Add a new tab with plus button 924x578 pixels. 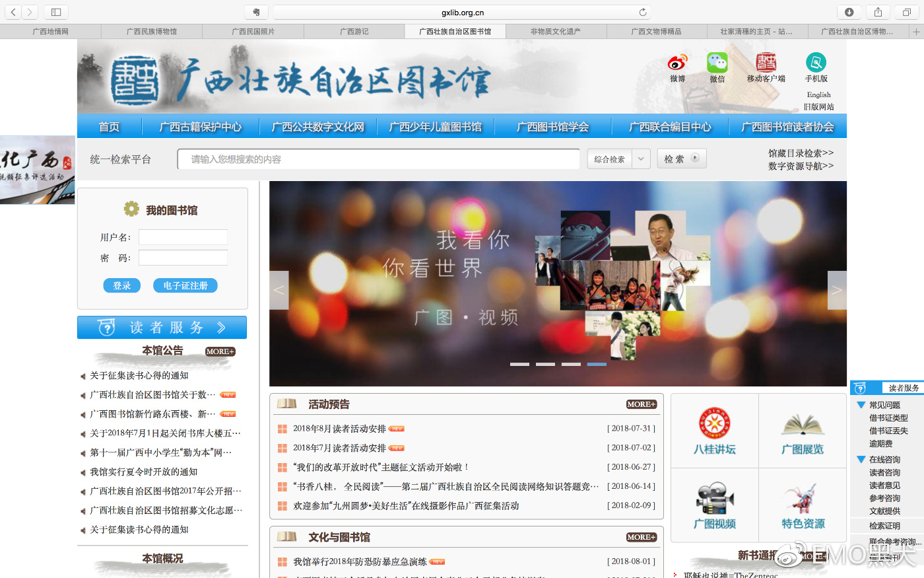coord(917,31)
